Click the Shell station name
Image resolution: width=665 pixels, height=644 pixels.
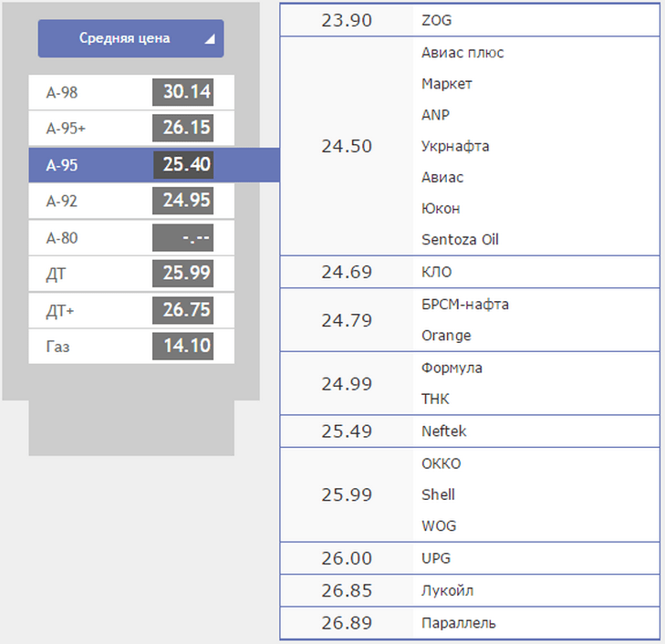[438, 494]
